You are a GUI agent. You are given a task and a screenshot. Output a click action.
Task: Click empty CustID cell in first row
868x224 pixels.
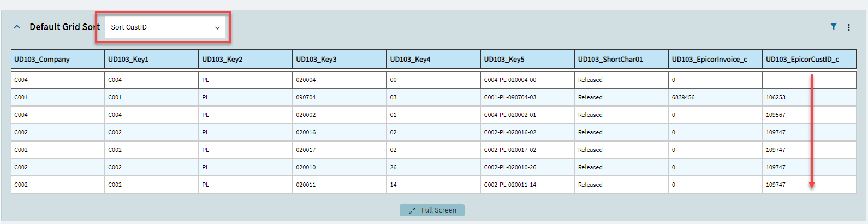[810, 80]
